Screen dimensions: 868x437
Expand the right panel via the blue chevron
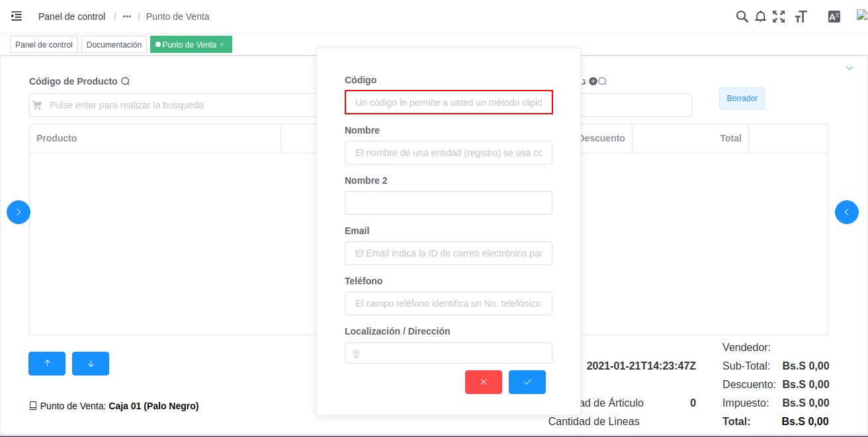[847, 212]
